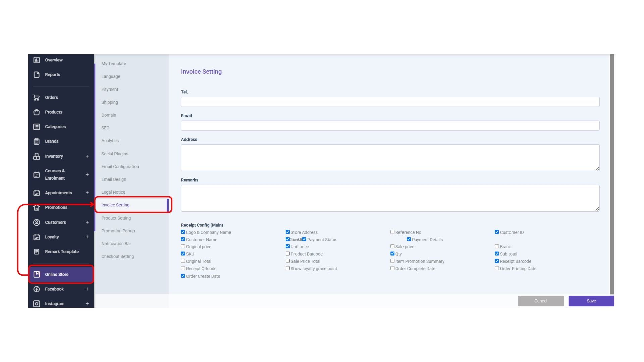This screenshot has width=644, height=362.
Task: Cancel the invoice setting changes
Action: (540, 301)
